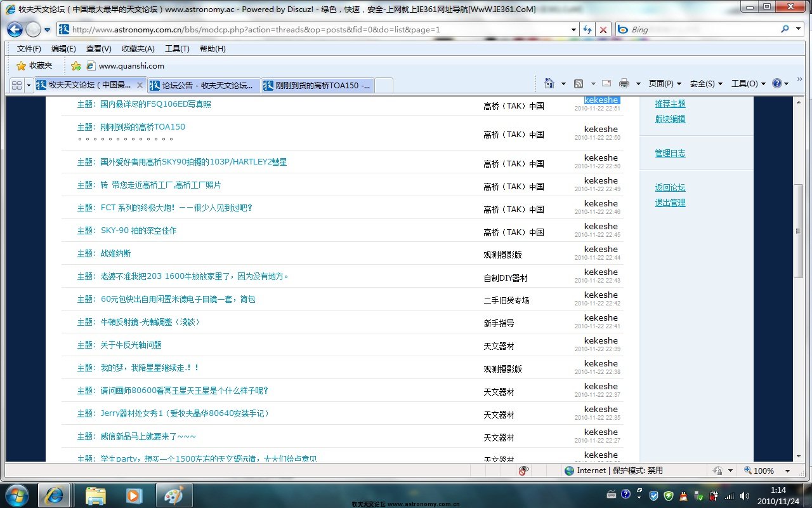Click 二手旧货专场 forum name

tap(506, 300)
